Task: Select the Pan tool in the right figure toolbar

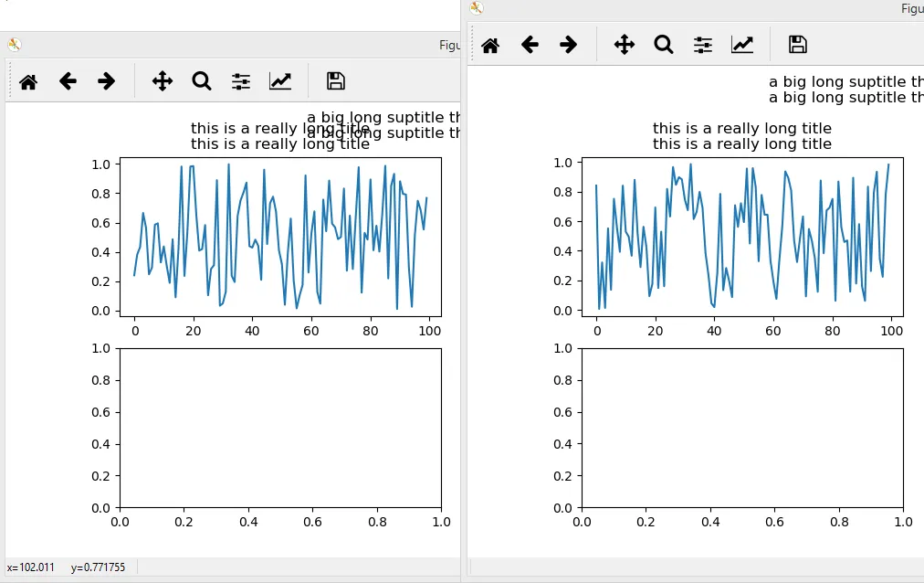Action: (x=624, y=45)
